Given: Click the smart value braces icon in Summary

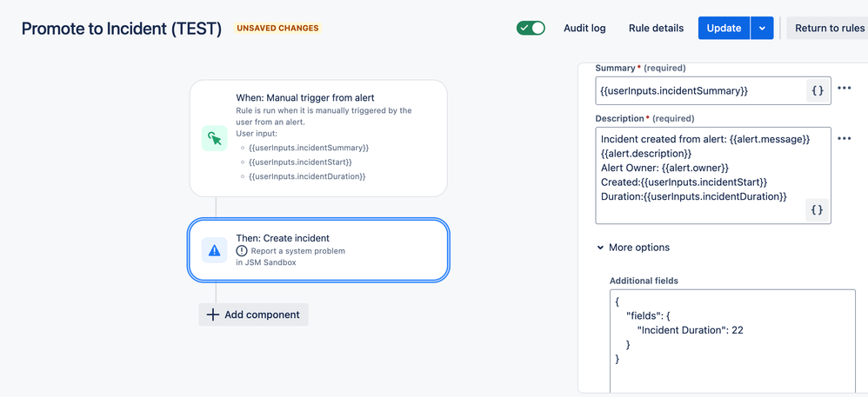Looking at the screenshot, I should coord(817,90).
